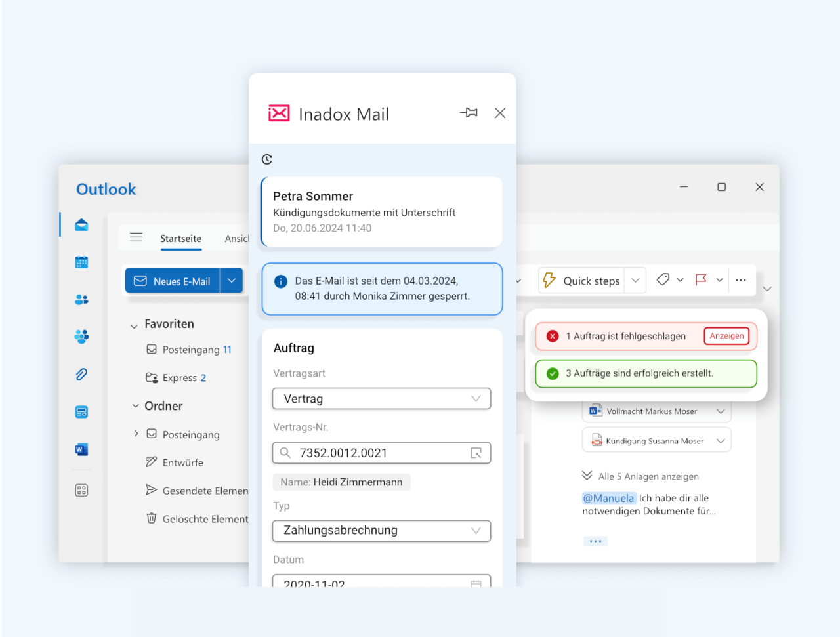Open the Typ dropdown showing Zahlungsabrechnung

381,531
